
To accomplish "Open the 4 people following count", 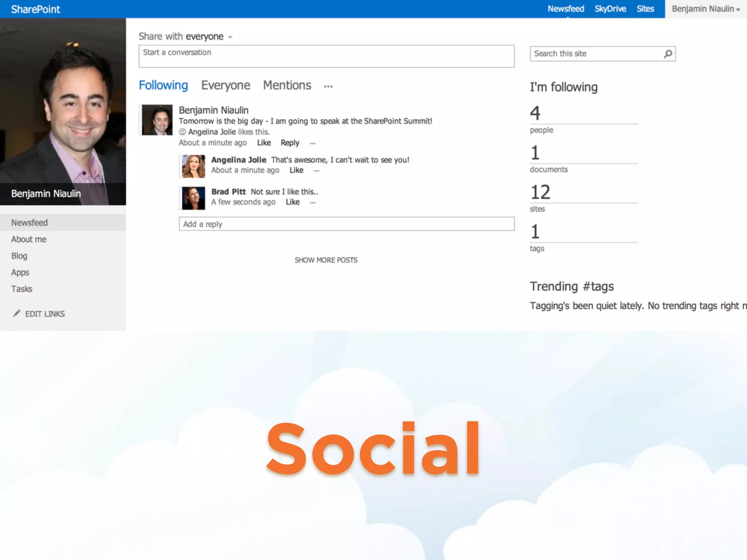I will 535,113.
